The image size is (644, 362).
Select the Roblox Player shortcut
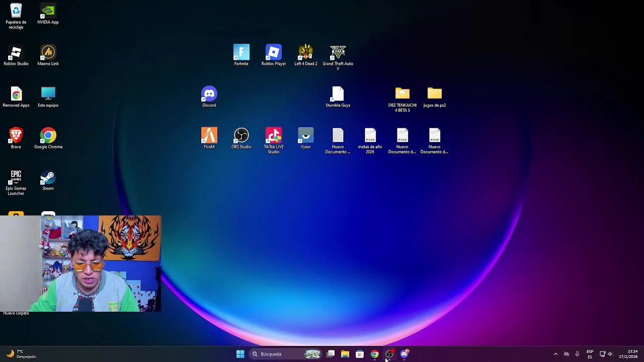[273, 55]
